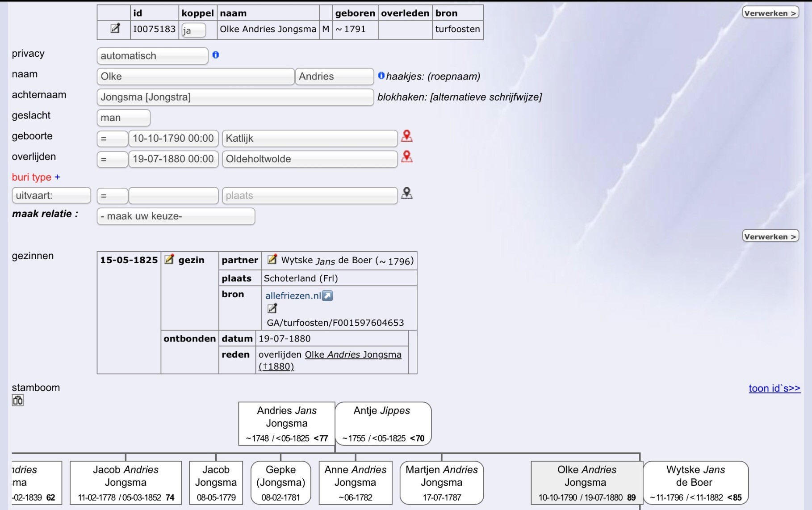
Task: Open the koppel 'ja' dropdown
Action: tap(193, 30)
